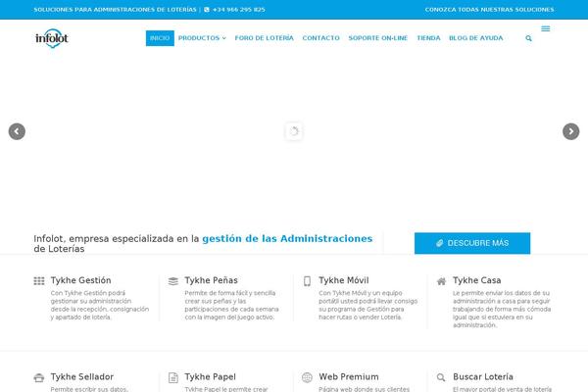588x392 pixels.
Task: Click the phone number +34 966 295 825
Action: click(x=239, y=10)
